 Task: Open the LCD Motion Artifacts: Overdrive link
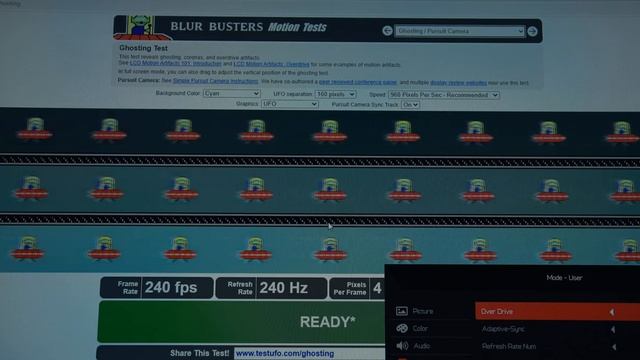(x=271, y=64)
